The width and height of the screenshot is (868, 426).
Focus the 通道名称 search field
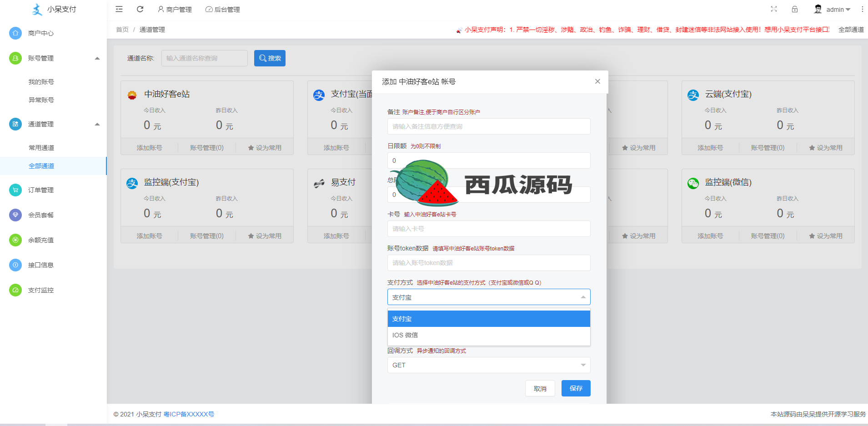205,58
